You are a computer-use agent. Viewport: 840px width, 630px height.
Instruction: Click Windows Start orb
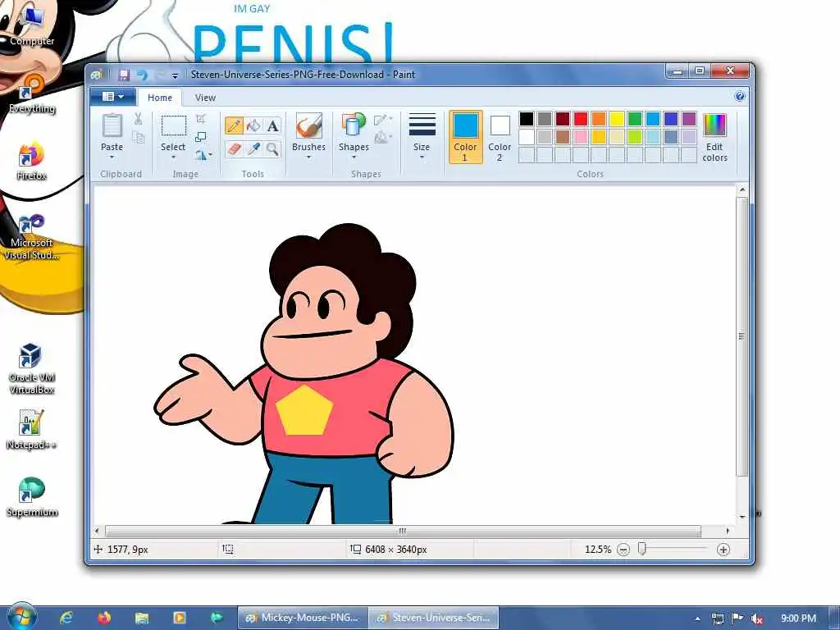point(21,617)
